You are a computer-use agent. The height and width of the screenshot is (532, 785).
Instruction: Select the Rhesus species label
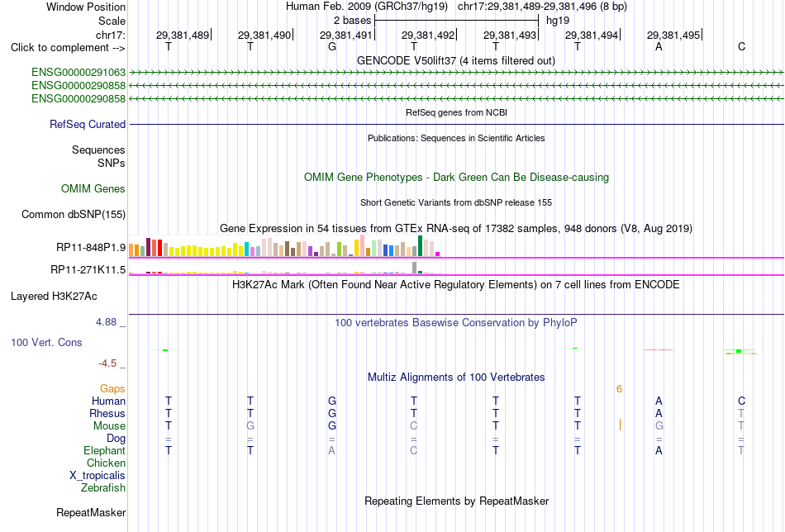(x=107, y=413)
